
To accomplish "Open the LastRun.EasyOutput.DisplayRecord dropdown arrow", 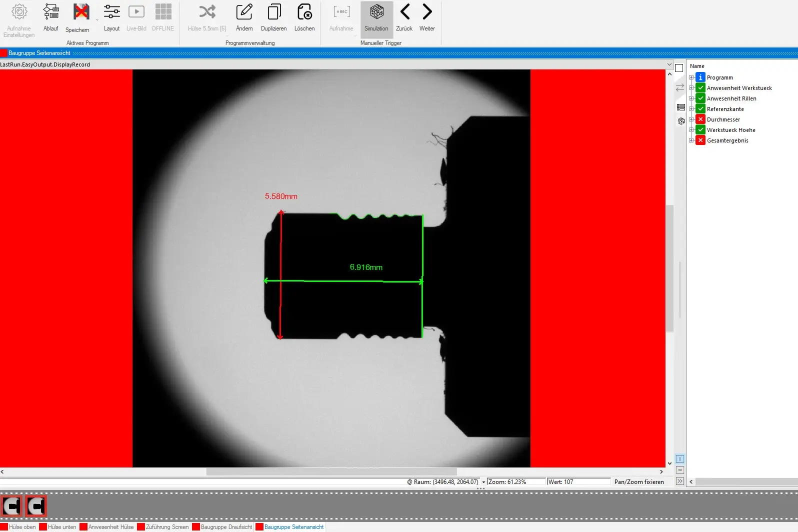I will [669, 64].
